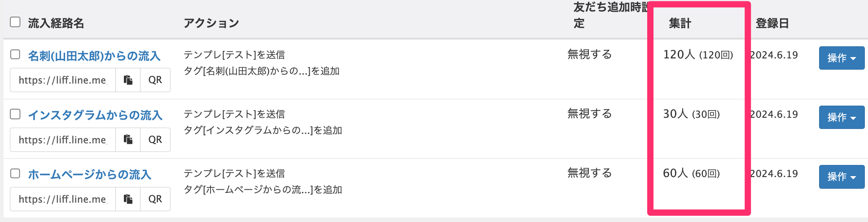Click the 120人 (120回) count cell
Screen dimensions: 868x222
698,55
